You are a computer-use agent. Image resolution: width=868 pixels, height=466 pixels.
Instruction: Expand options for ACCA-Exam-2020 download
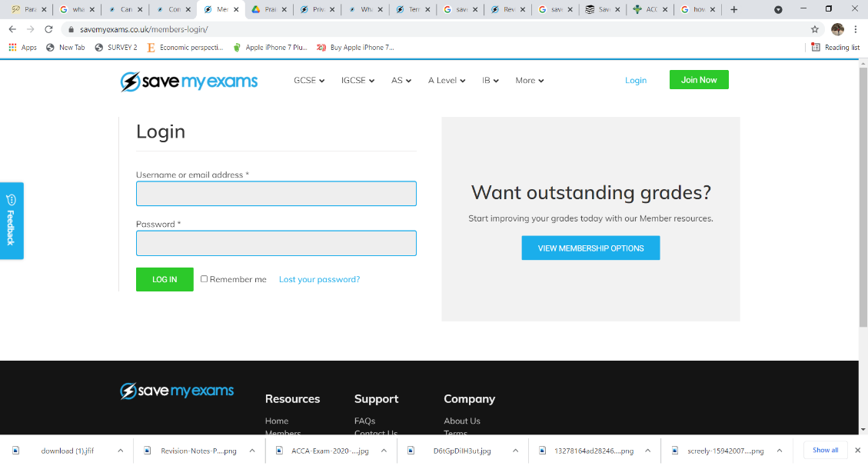[384, 451]
